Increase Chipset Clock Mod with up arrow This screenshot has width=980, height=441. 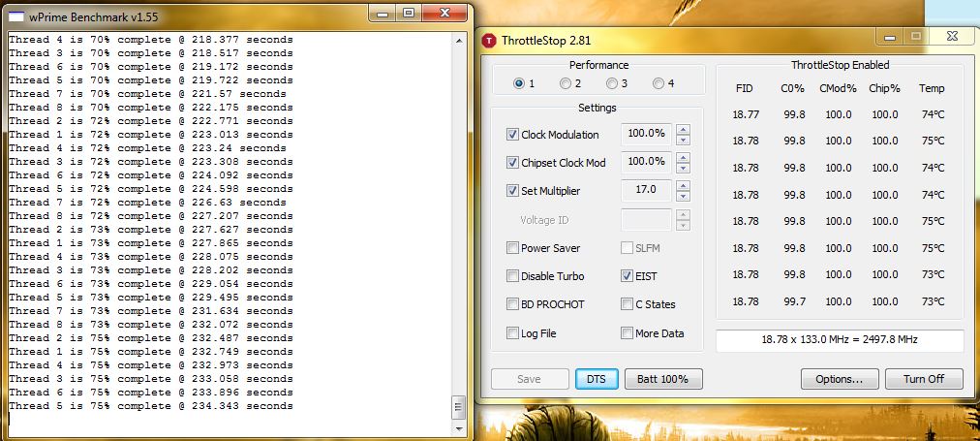point(684,157)
